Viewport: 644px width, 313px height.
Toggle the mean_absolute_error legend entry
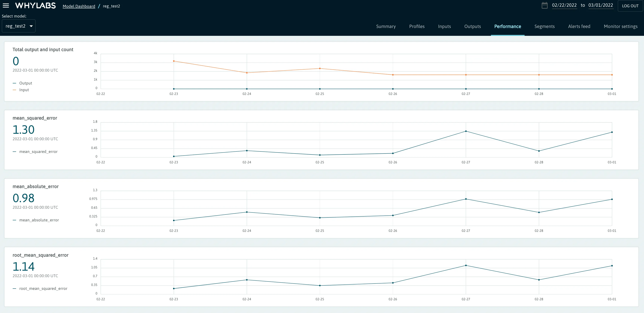39,220
